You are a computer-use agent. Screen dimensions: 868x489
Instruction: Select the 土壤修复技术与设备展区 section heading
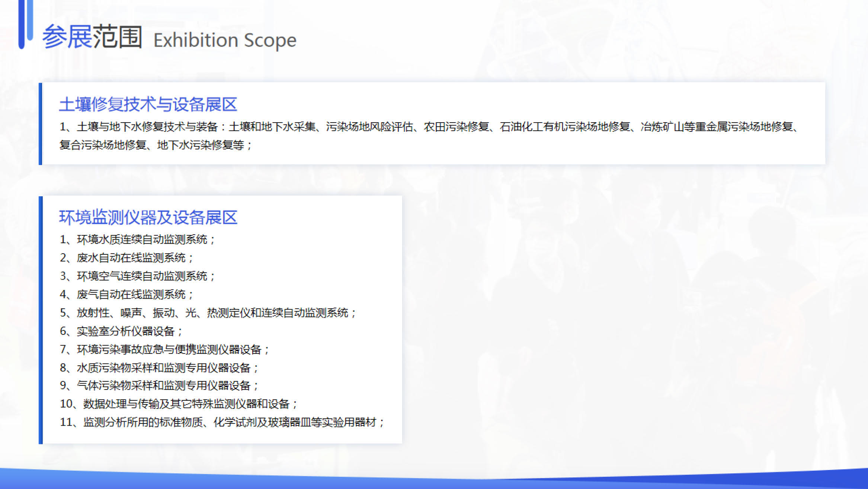tap(148, 105)
